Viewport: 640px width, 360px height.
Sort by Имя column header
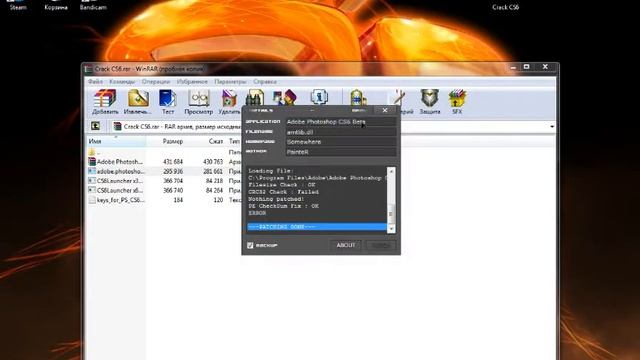pyautogui.click(x=116, y=141)
